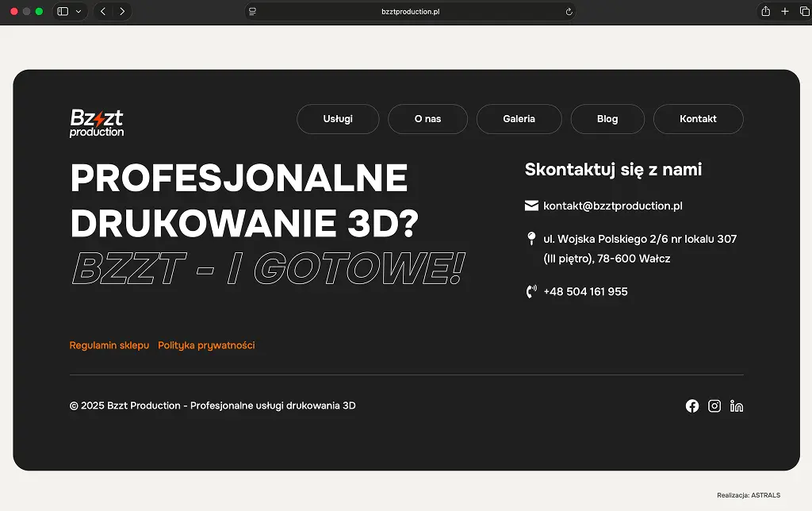The image size is (812, 511).
Task: Open the Usługi menu item
Action: (338, 119)
